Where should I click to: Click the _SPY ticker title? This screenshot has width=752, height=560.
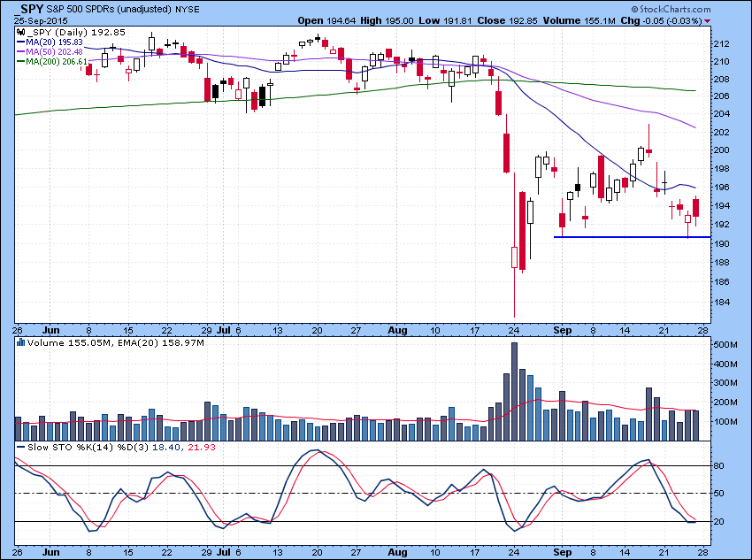pos(28,9)
